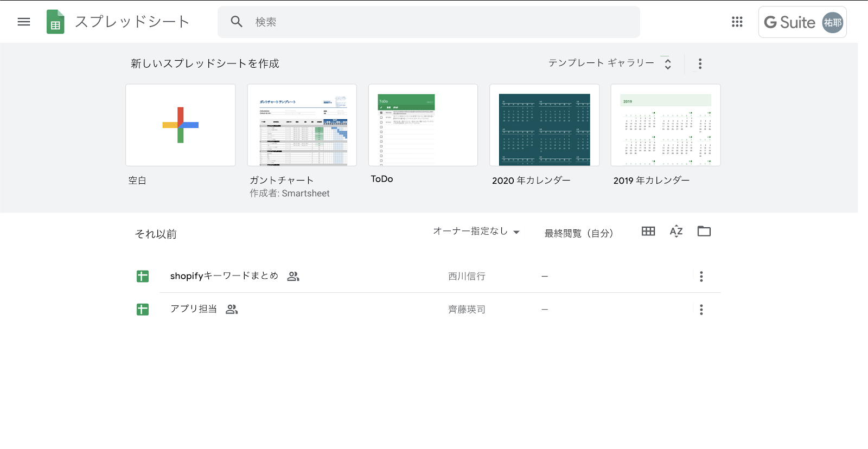Image resolution: width=868 pixels, height=449 pixels.
Task: Click the 作成者: Smartsheet caption
Action: [289, 193]
